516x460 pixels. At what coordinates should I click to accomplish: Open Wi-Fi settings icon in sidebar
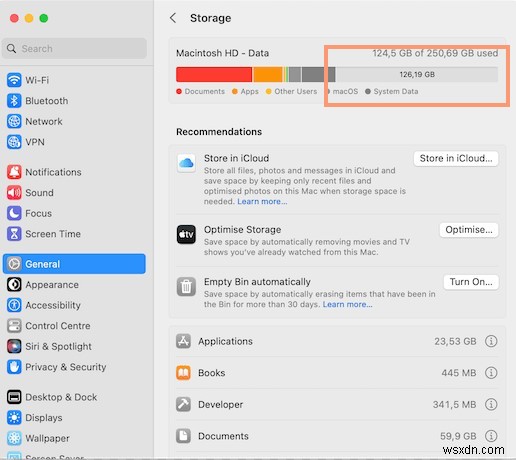coord(14,80)
